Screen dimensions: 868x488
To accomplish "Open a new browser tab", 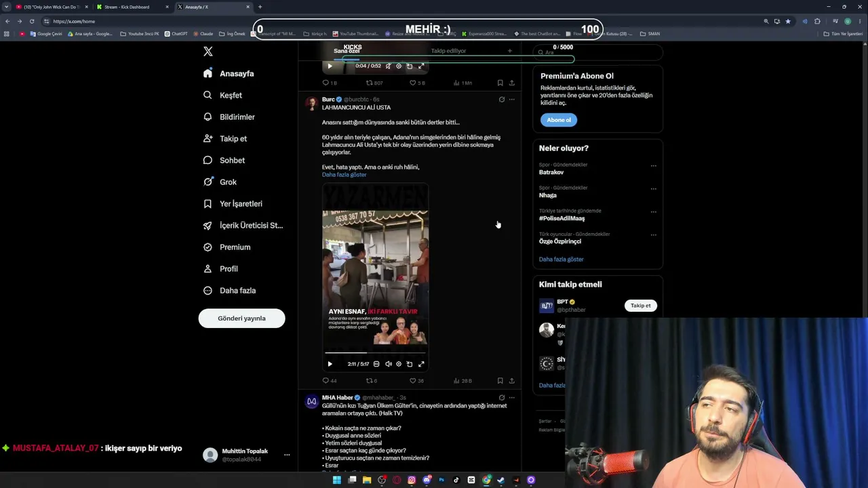I will tap(260, 7).
